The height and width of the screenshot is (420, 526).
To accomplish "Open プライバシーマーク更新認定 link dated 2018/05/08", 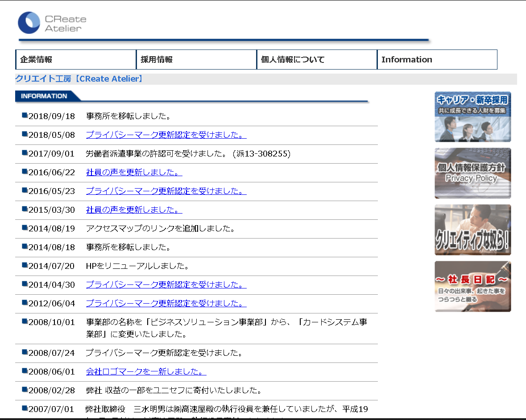I will 166,135.
